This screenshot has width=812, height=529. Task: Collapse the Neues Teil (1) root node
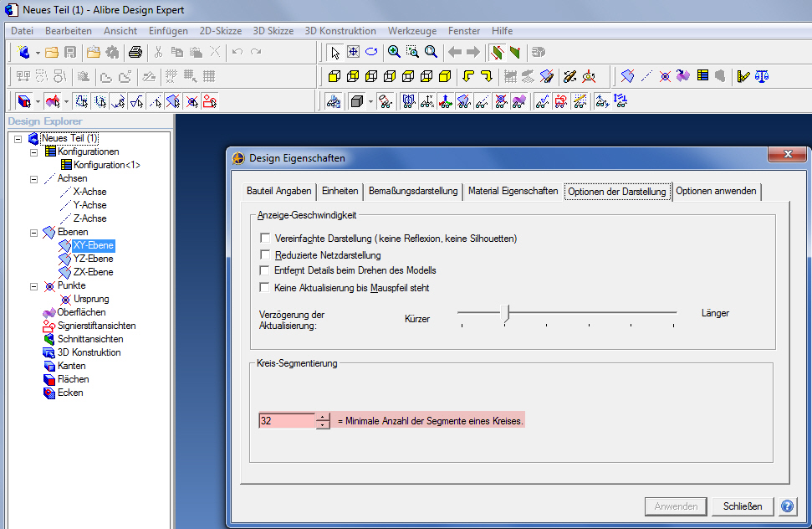(18, 139)
